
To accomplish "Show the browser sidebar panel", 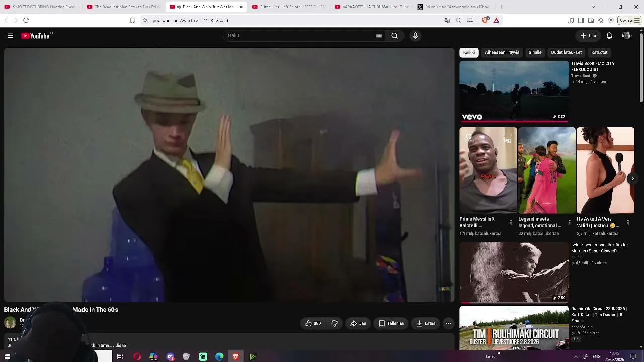I will tap(581, 20).
